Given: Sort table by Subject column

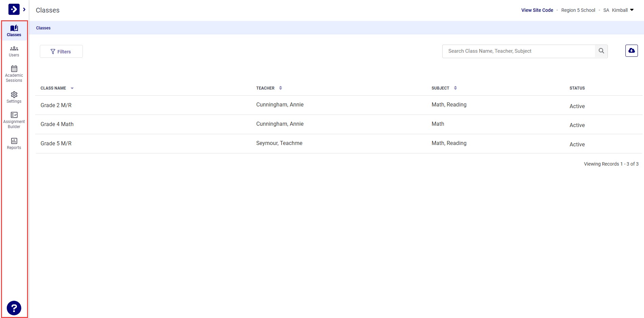Looking at the screenshot, I should (x=455, y=88).
